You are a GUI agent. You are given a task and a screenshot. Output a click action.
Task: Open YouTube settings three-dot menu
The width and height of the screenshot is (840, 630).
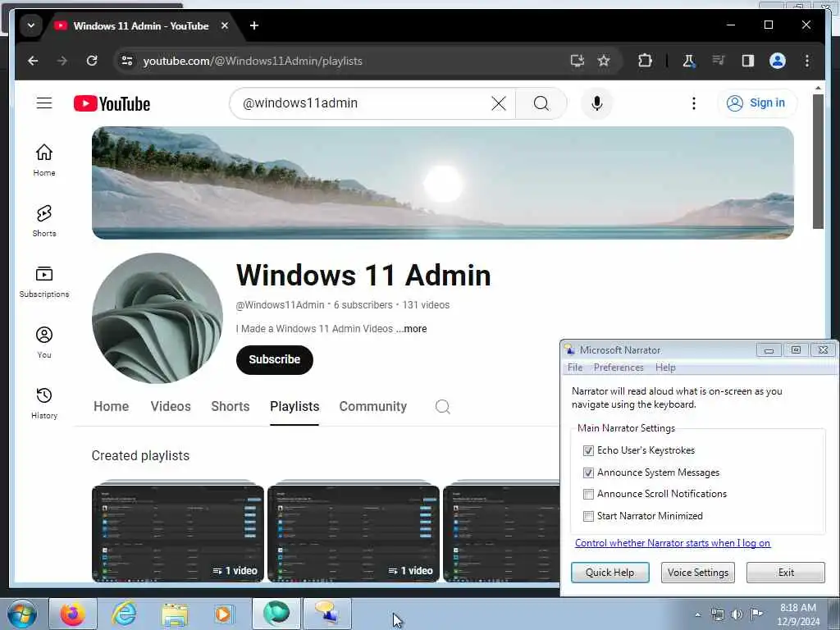click(x=694, y=103)
